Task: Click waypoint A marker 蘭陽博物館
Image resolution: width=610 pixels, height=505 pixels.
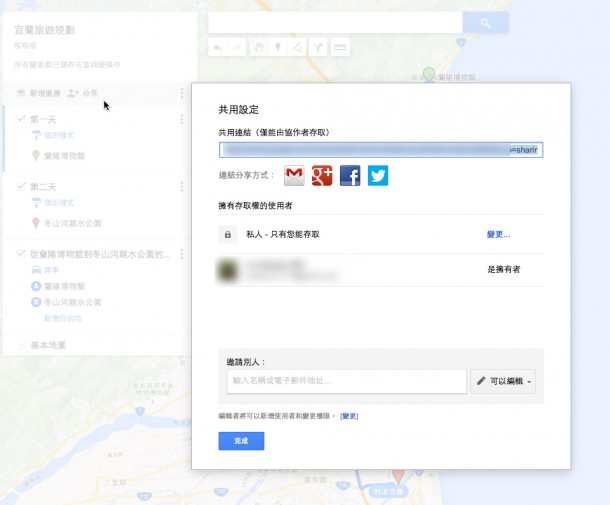Action: tap(36, 286)
